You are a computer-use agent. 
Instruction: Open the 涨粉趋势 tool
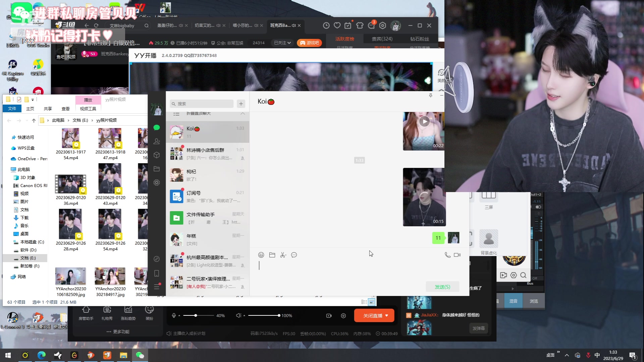click(x=128, y=313)
